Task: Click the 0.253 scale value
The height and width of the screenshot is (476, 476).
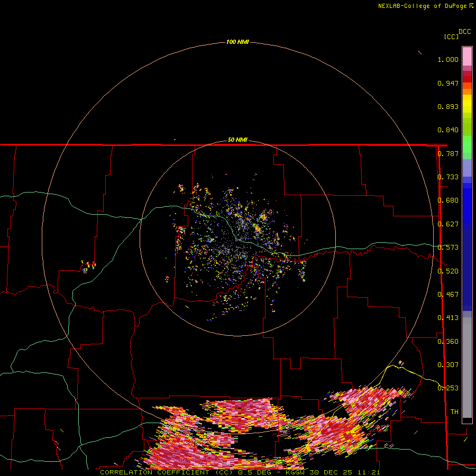Action: pyautogui.click(x=448, y=388)
